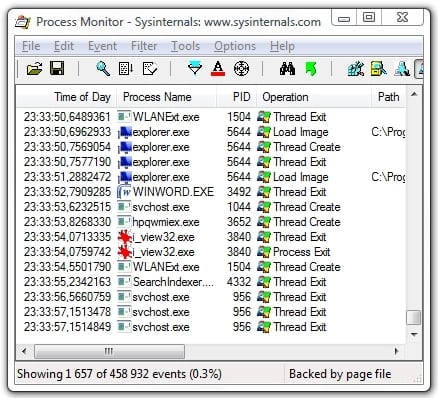
Task: Click the explorer.exe icon at 23:33:50,6962933
Action: [125, 132]
